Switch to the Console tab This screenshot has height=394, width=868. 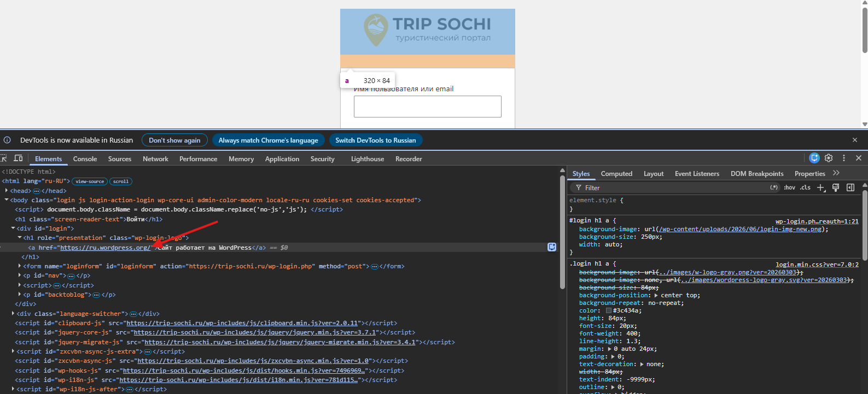[x=85, y=159]
